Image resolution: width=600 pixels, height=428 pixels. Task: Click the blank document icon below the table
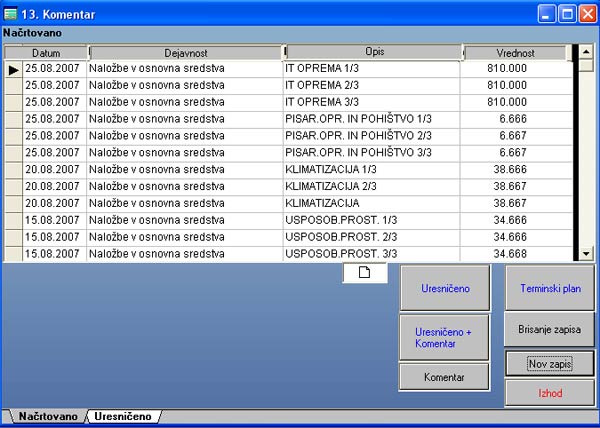[x=364, y=273]
